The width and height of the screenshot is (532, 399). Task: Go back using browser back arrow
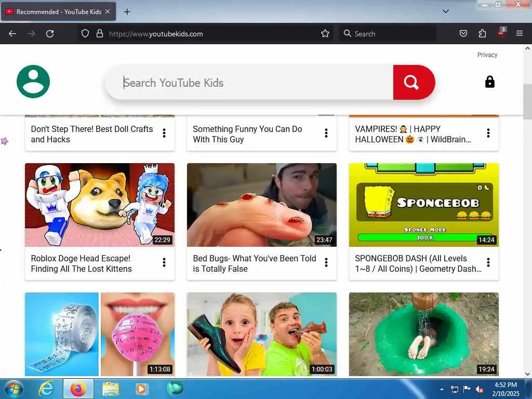tap(12, 34)
